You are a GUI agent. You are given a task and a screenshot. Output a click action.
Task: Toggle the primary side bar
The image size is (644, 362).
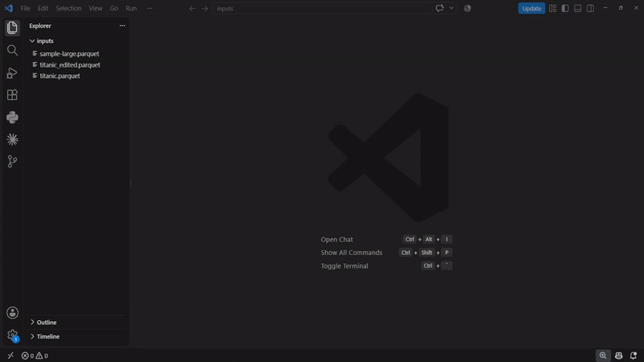(x=565, y=8)
